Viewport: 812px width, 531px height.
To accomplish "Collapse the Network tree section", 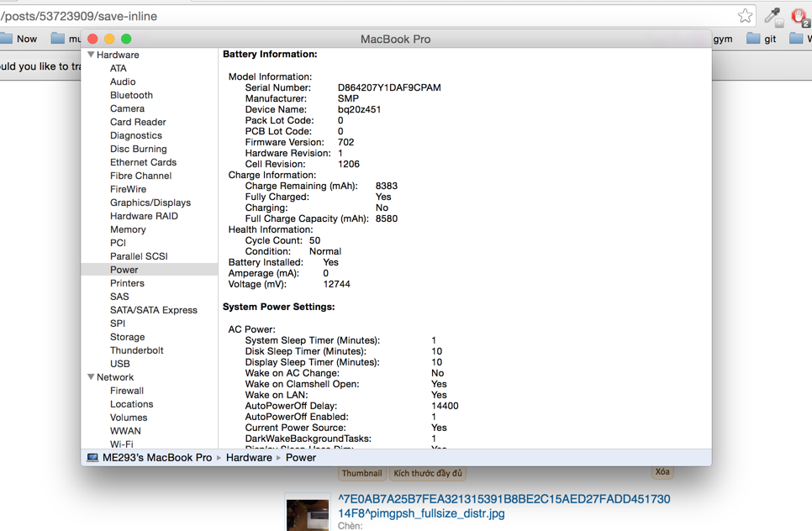I will [91, 377].
